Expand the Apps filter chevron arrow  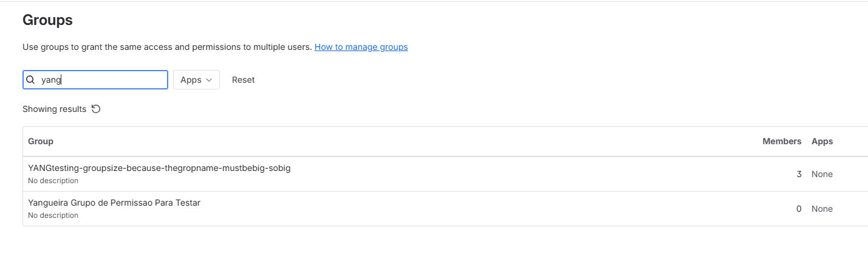209,80
